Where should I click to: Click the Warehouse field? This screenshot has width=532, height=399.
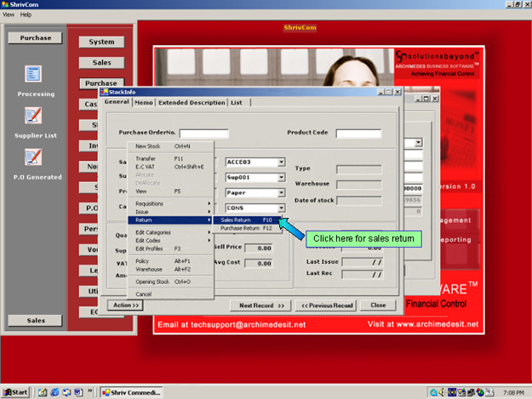(x=359, y=185)
